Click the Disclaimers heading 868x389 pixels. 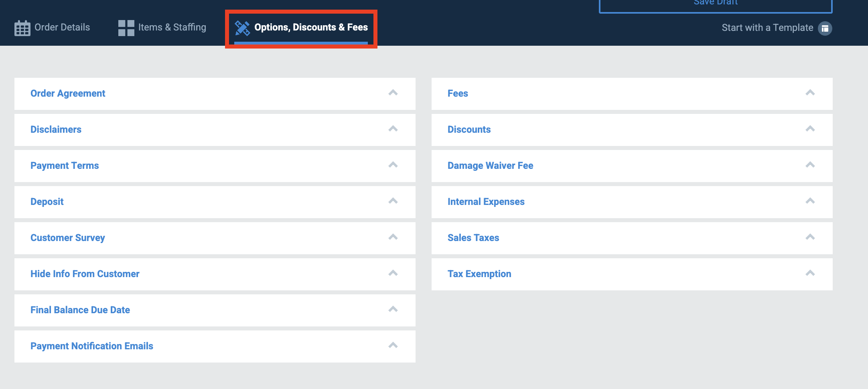56,130
